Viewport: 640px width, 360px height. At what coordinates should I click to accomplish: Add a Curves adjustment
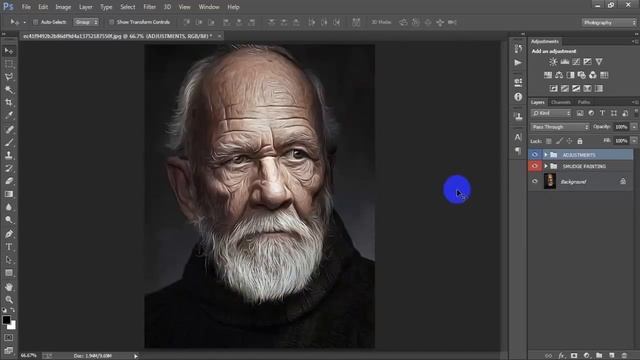tap(576, 62)
